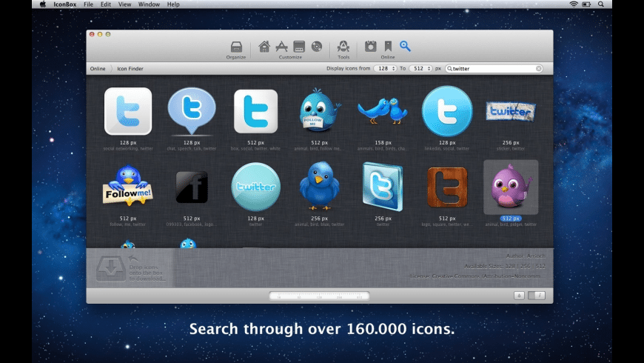Click the house icon under Customize
644x363 pixels.
click(264, 47)
